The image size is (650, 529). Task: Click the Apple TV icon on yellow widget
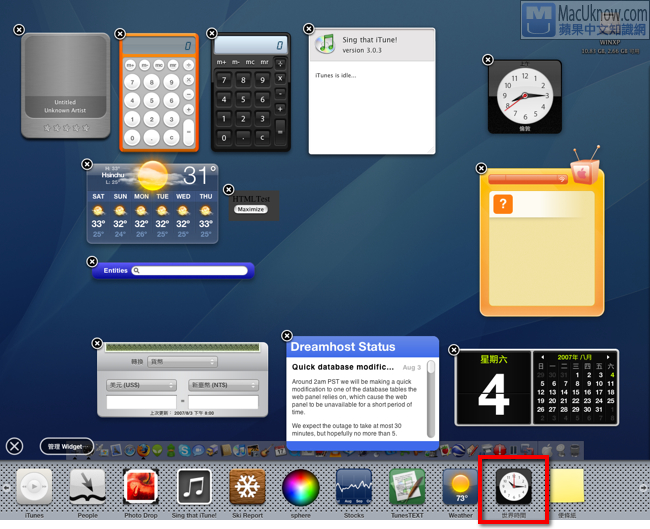coord(585,170)
